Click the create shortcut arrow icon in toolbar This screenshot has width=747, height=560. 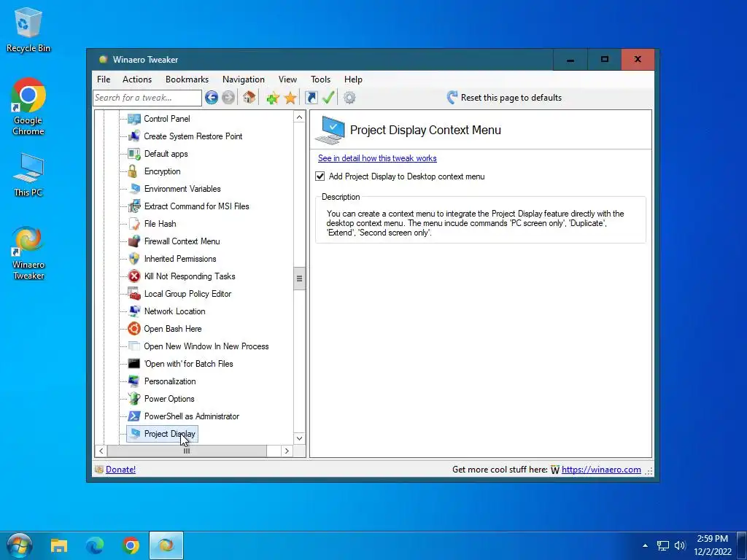coord(311,98)
